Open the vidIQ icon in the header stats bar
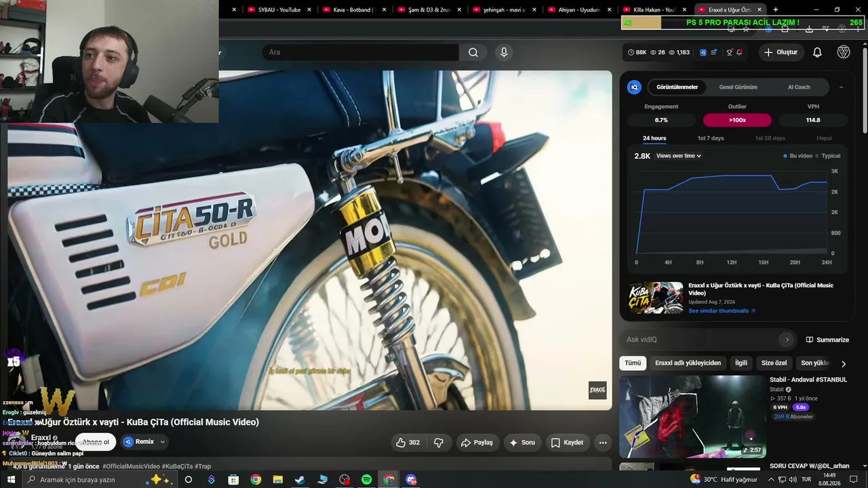 [x=703, y=52]
